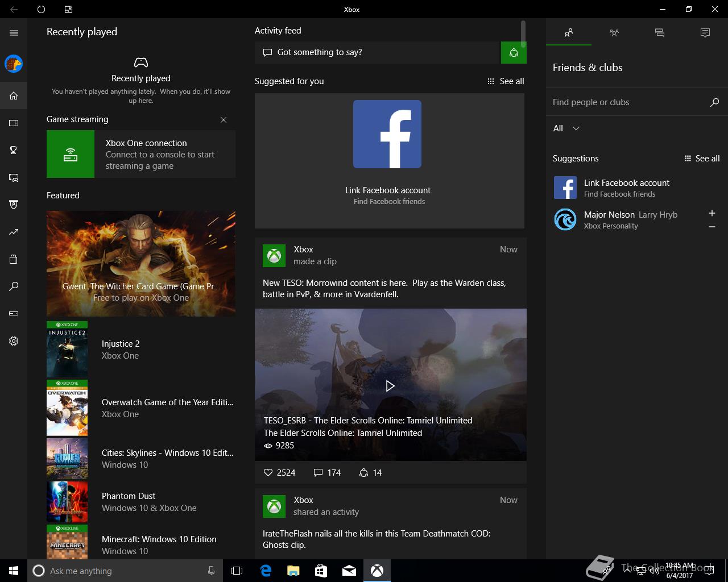The width and height of the screenshot is (728, 582).
Task: Open the Xbox shared an activity post
Action: pyautogui.click(x=390, y=522)
